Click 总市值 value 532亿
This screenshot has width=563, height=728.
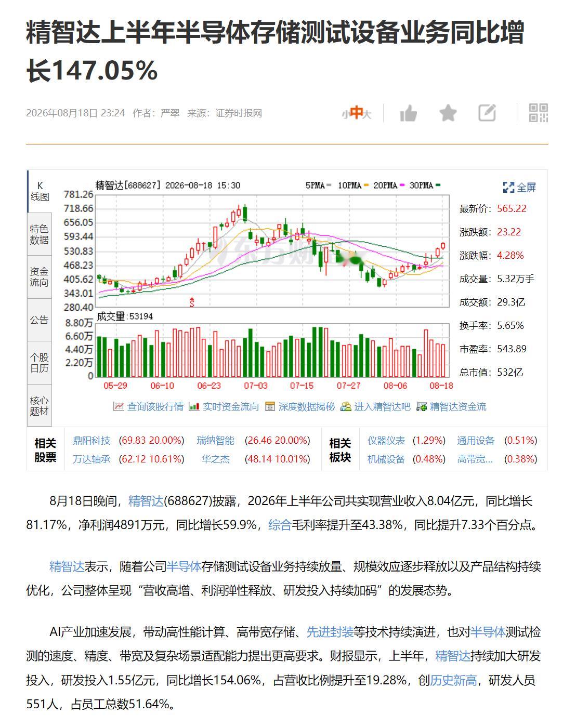coord(510,372)
